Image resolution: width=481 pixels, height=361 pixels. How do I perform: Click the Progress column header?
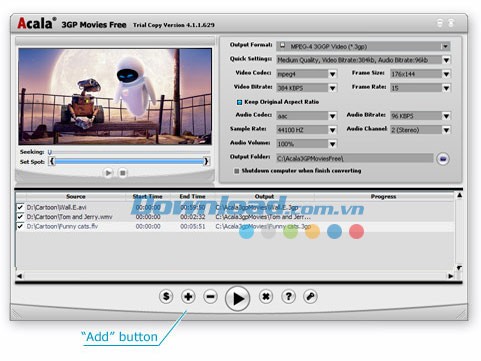383,196
